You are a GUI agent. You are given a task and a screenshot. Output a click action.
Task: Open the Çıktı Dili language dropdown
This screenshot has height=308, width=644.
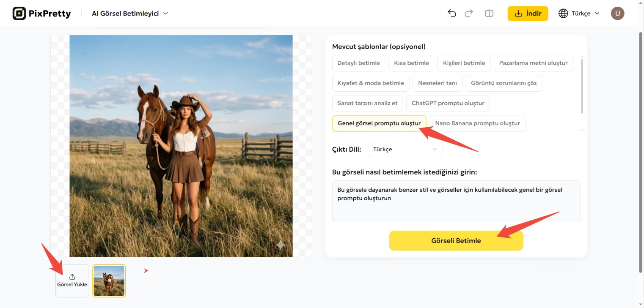(405, 149)
